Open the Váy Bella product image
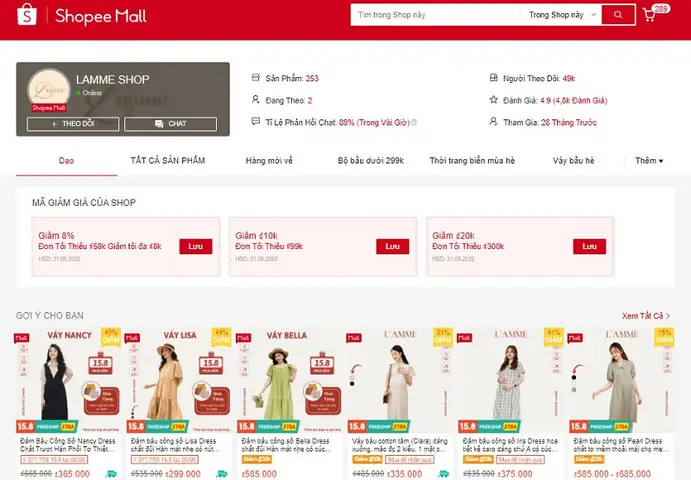Screen dimensions: 691x480 (290, 380)
